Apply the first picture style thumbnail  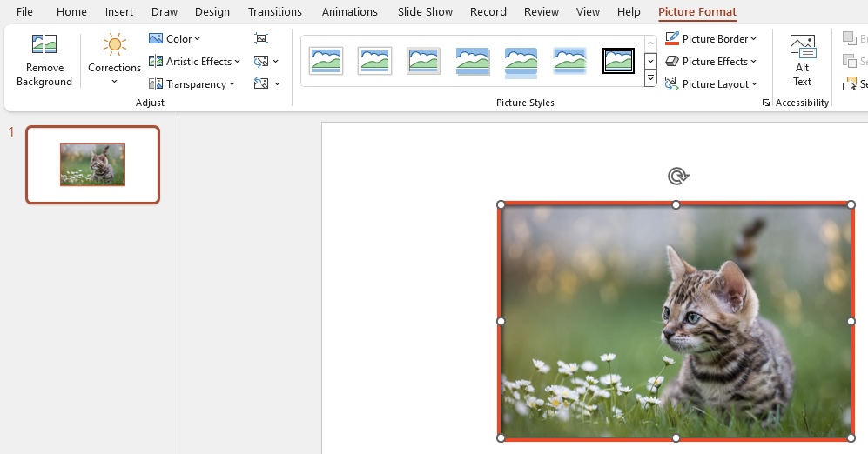click(326, 61)
